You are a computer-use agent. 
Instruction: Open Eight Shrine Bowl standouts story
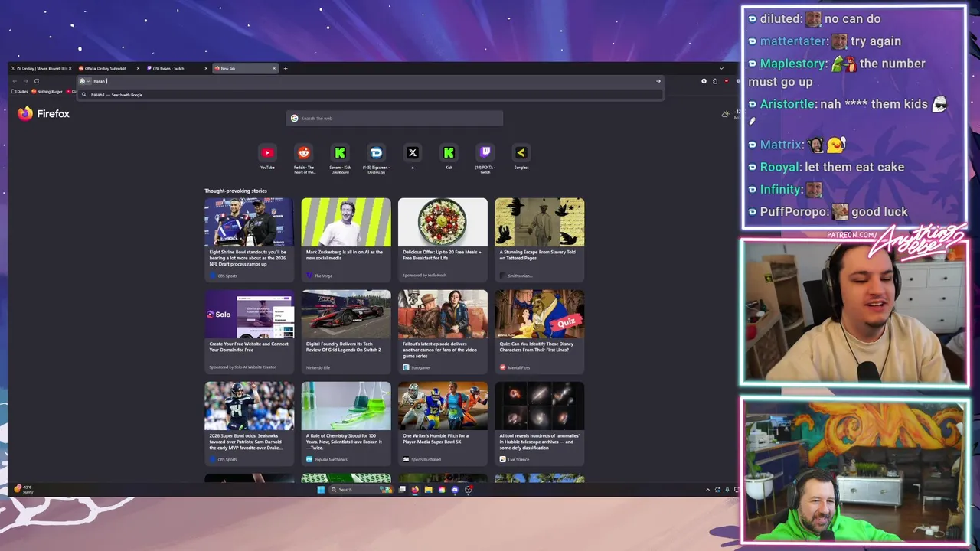[x=249, y=240]
